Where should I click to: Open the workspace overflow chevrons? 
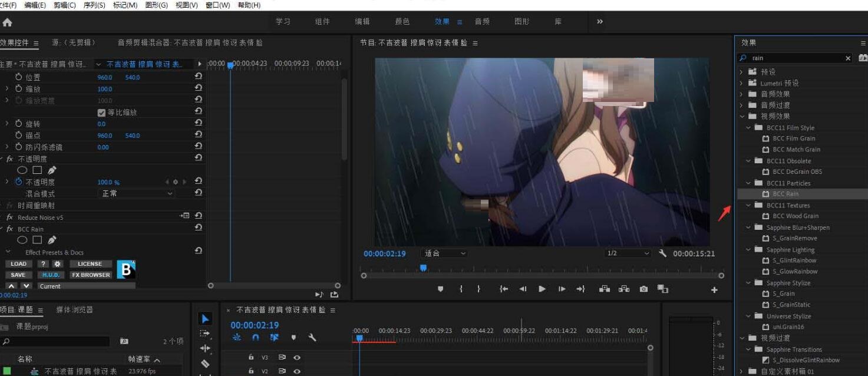(x=600, y=22)
